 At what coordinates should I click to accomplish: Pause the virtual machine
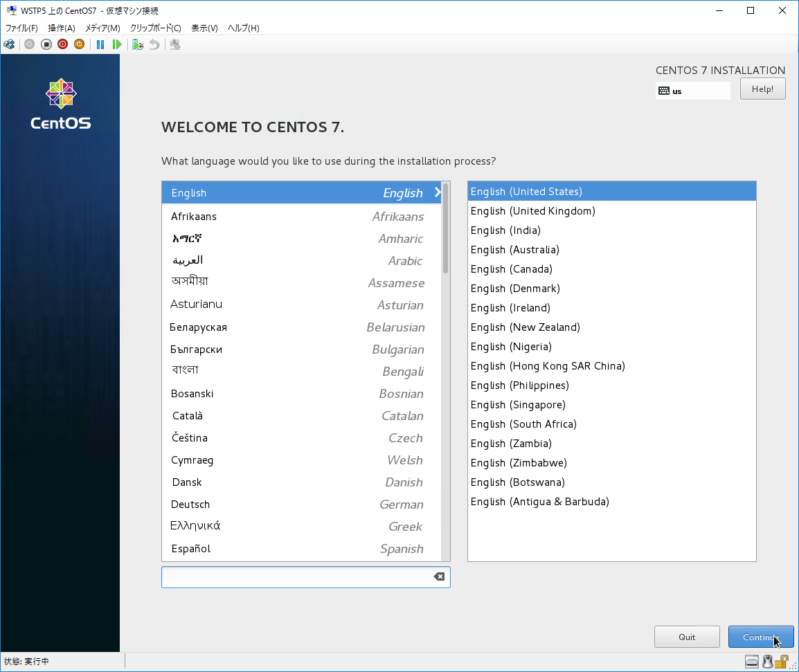[x=100, y=44]
